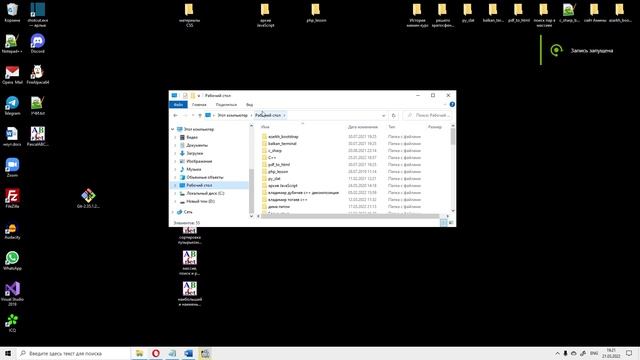
Task: Refresh the Explorer folder view
Action: click(x=393, y=116)
